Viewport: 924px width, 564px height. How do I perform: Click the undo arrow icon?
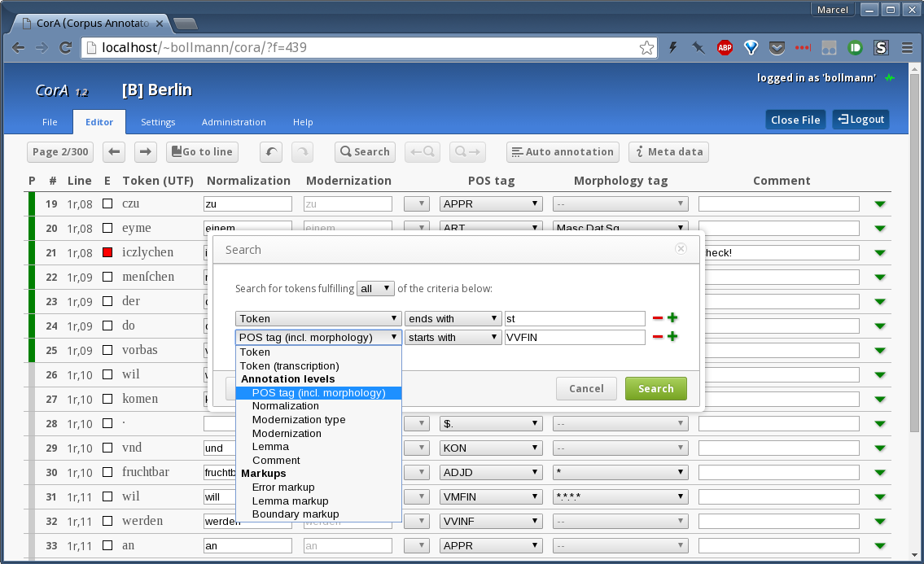[x=271, y=151]
